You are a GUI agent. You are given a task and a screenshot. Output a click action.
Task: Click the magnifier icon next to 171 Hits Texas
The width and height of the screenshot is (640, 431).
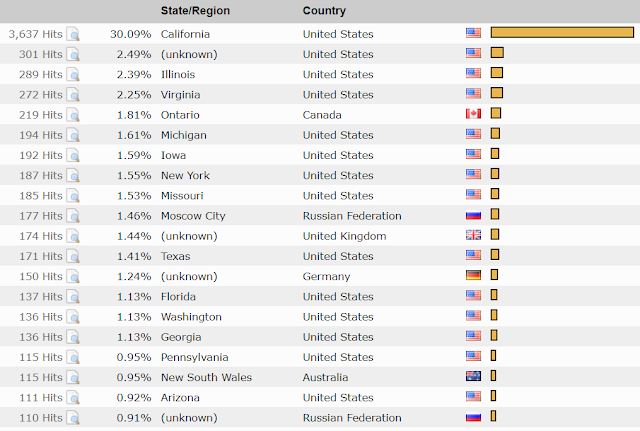(x=73, y=256)
